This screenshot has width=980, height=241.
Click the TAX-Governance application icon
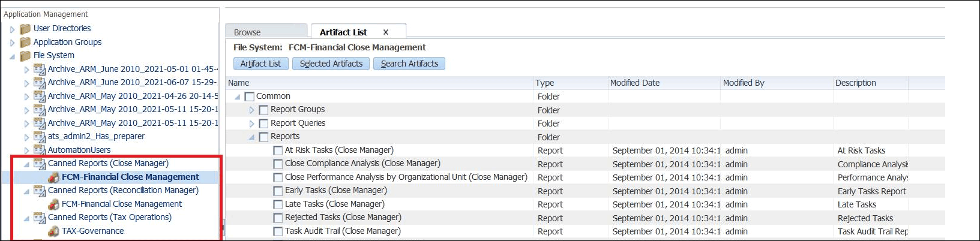point(53,231)
